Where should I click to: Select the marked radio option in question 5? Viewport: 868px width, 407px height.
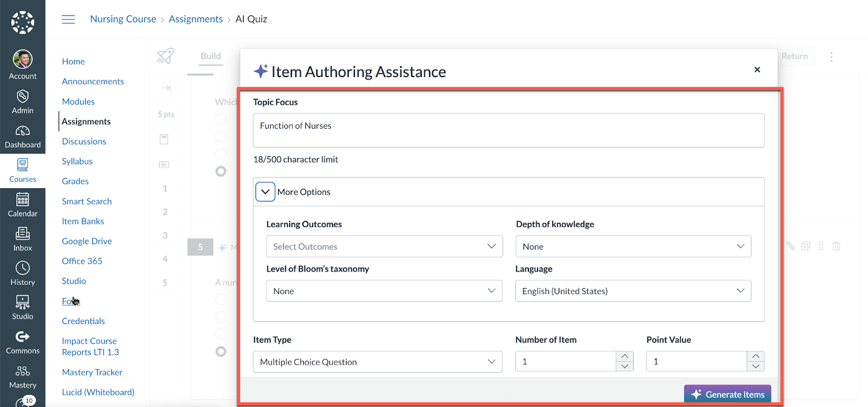pos(221,351)
